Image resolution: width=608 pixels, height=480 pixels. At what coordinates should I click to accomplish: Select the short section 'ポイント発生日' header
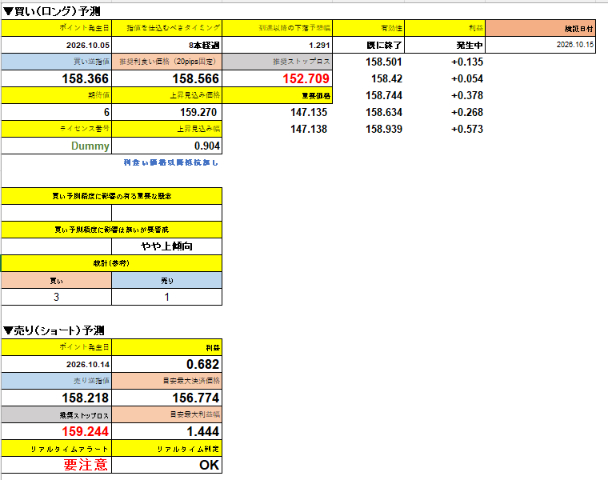coord(56,347)
